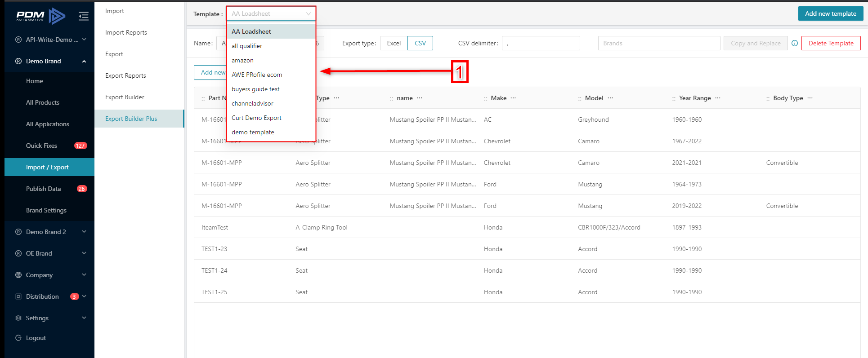The height and width of the screenshot is (358, 868).
Task: Open Import Reports submenu item
Action: coord(139,32)
